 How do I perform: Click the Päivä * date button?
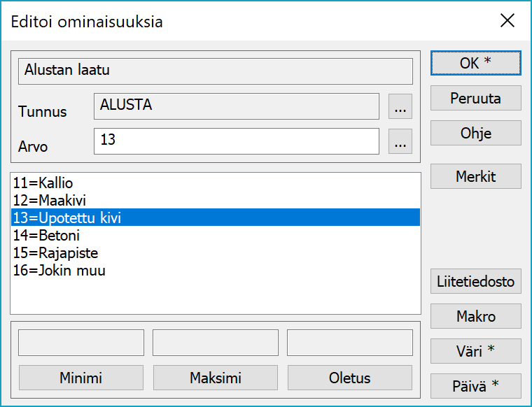click(475, 385)
